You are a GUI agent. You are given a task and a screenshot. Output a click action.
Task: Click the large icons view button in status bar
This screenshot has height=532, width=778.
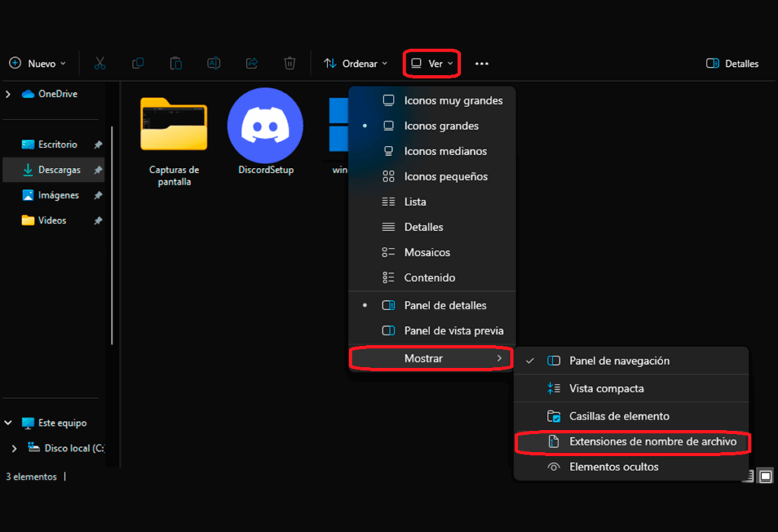[766, 477]
